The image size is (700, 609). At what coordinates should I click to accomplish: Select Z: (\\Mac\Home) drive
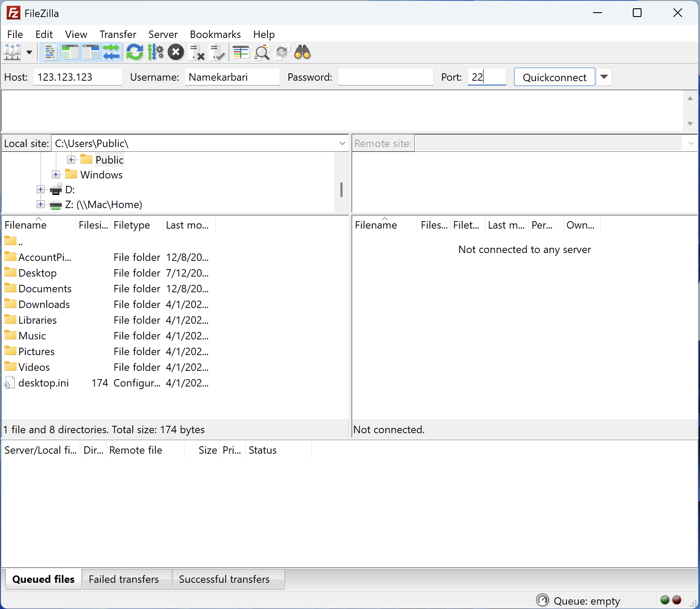(x=103, y=205)
